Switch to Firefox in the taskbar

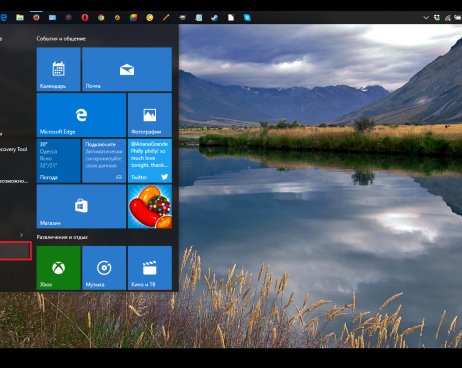pos(36,17)
